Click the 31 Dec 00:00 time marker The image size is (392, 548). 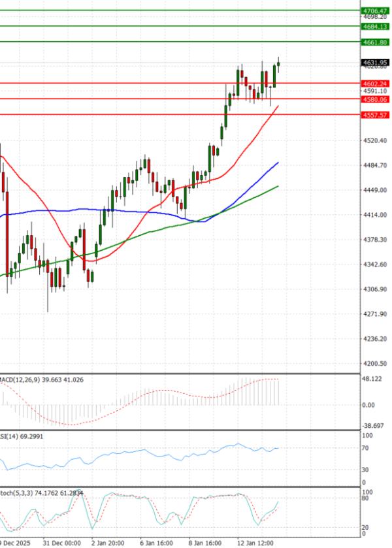coord(61,543)
